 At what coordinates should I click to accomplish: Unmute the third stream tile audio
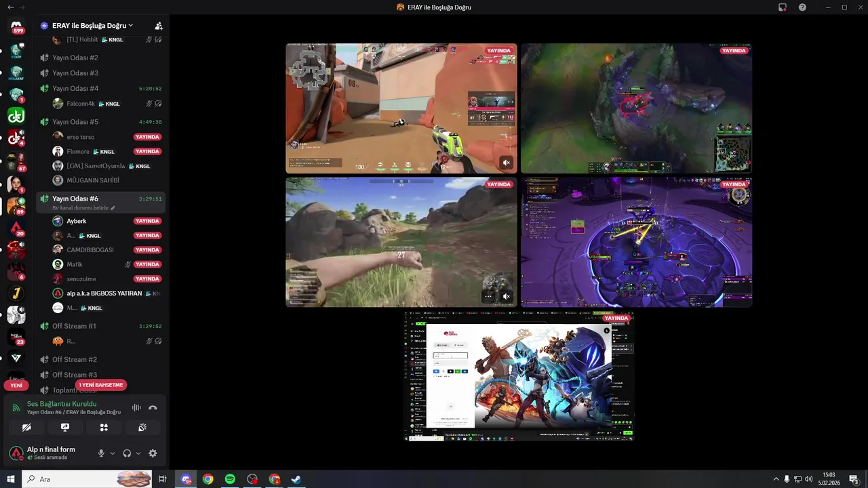(x=507, y=296)
